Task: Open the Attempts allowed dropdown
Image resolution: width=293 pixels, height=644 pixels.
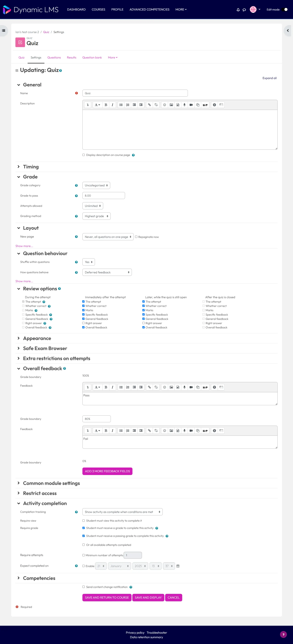Action: (93, 206)
